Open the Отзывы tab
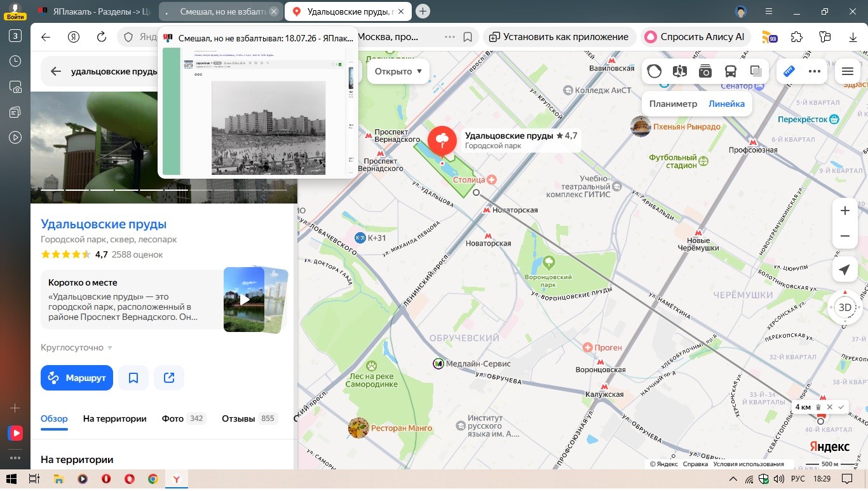The image size is (868, 491). [249, 418]
